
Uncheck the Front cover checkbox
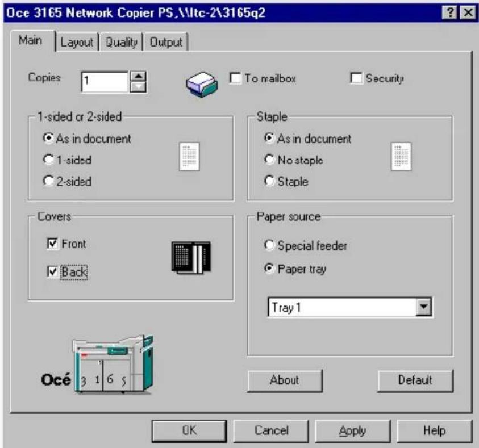click(x=52, y=244)
